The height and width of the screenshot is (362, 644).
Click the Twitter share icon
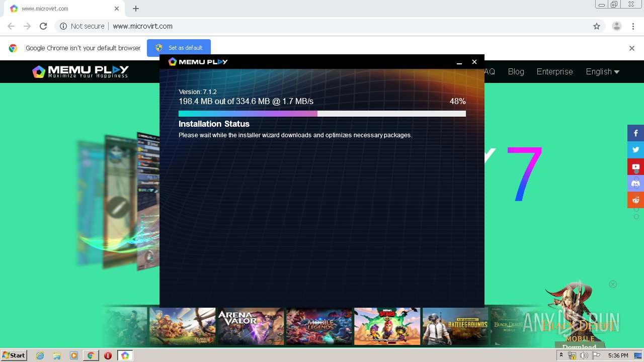[x=635, y=150]
